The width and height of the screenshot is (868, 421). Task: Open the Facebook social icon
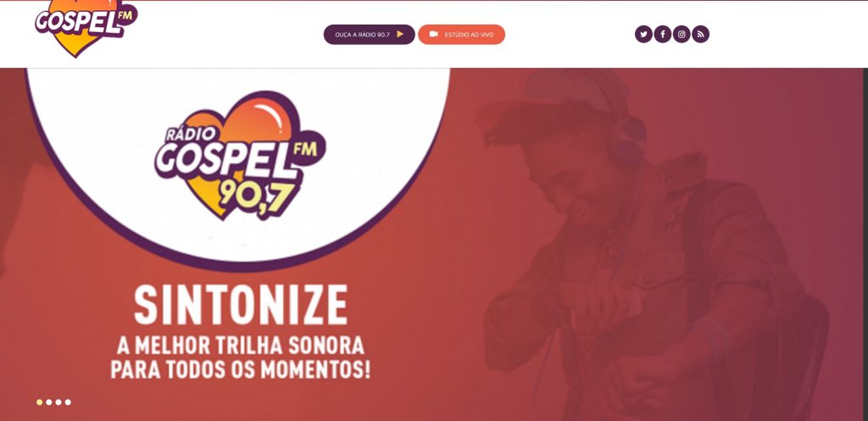[663, 34]
